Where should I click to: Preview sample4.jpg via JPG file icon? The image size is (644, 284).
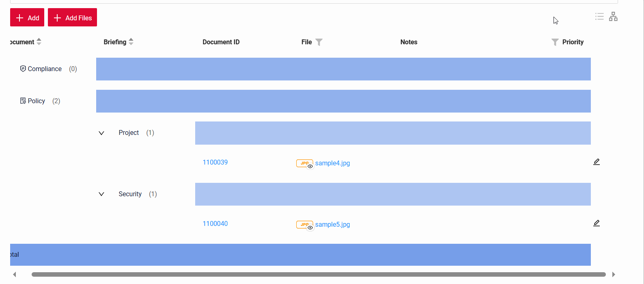(304, 163)
